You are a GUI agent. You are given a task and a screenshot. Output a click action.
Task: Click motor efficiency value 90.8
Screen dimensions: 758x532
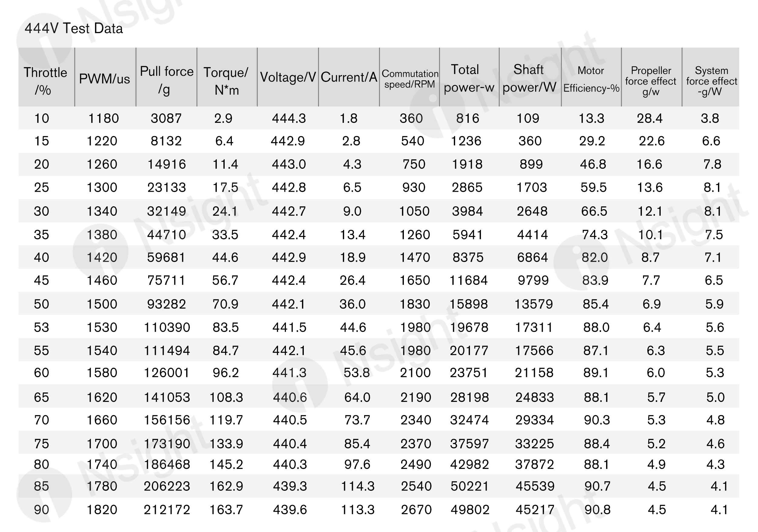[x=597, y=510]
